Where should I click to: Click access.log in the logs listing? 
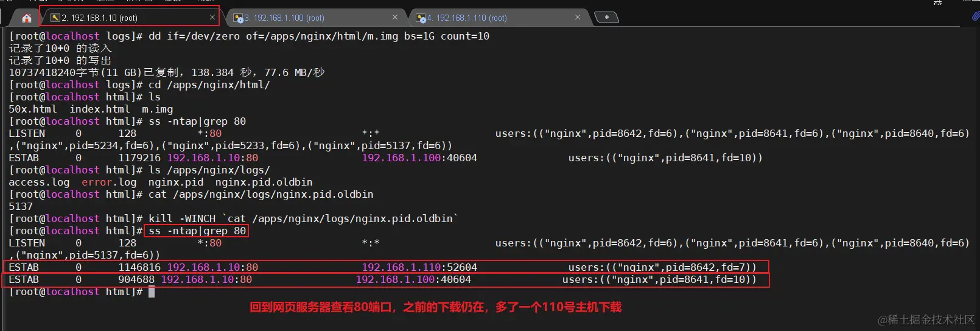pos(39,182)
